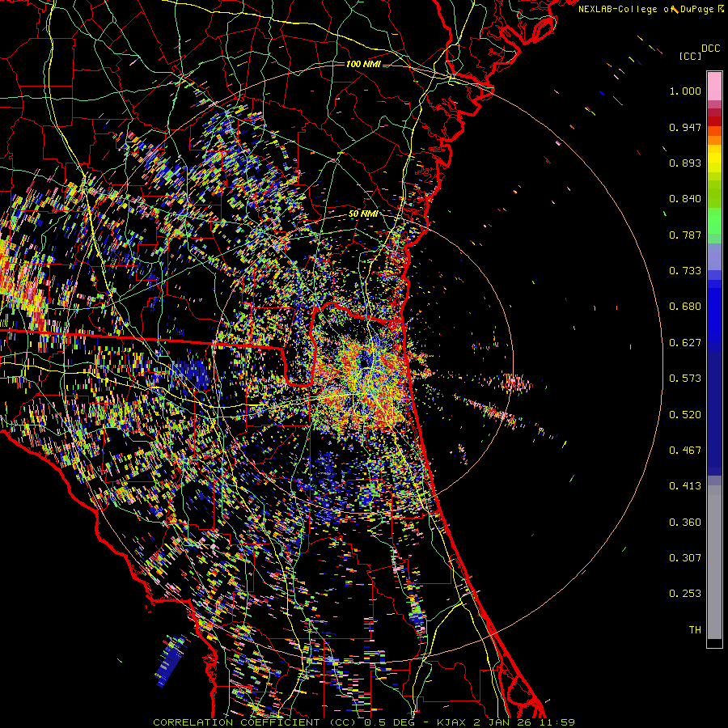Click the red segment of color bar
This screenshot has height=728, width=728.
tap(714, 121)
